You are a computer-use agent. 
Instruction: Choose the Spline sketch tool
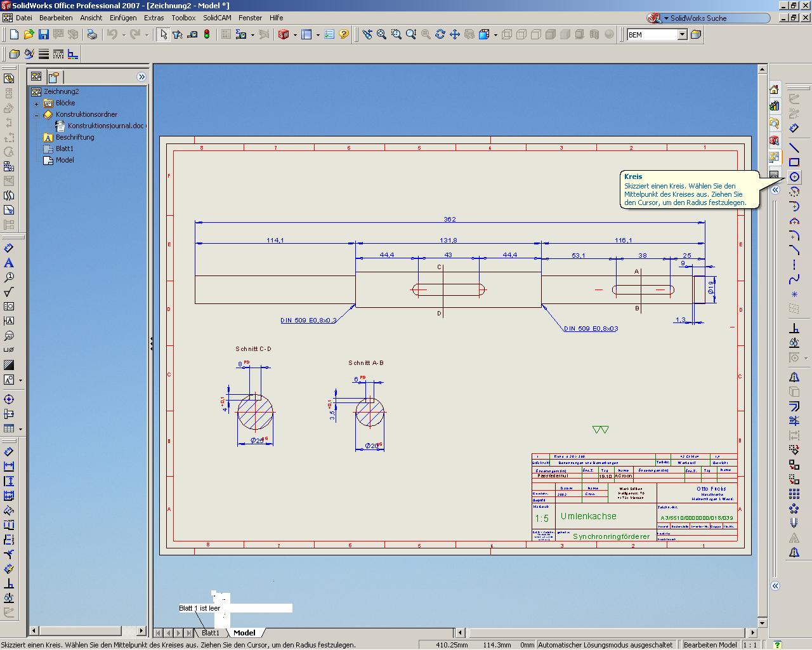(794, 279)
